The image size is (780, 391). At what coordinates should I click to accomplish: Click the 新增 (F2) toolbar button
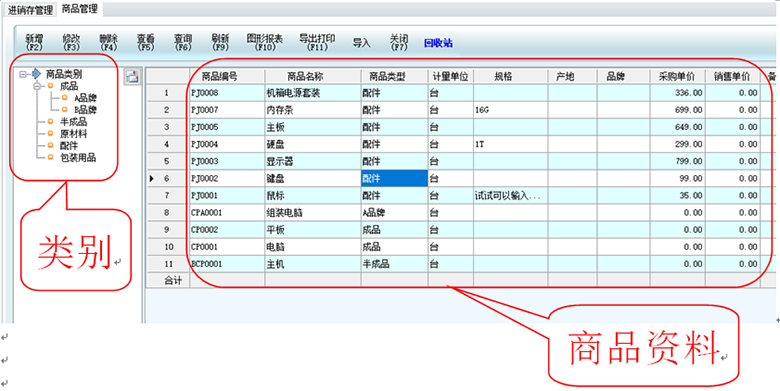pyautogui.click(x=34, y=43)
